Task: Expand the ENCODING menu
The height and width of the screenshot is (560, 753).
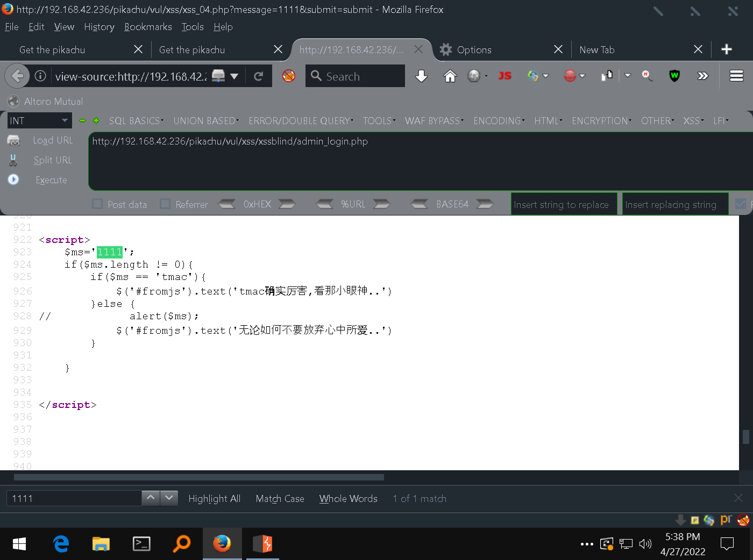Action: click(499, 121)
